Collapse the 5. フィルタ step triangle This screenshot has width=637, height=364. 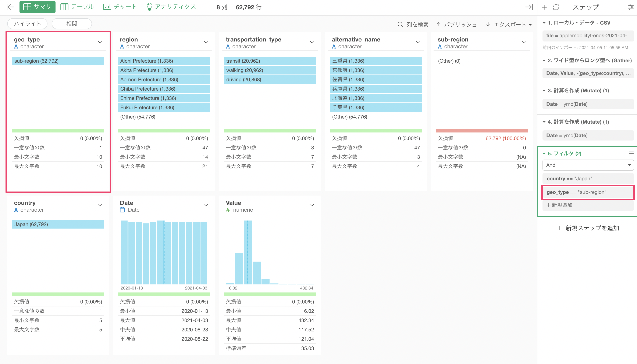[544, 153]
